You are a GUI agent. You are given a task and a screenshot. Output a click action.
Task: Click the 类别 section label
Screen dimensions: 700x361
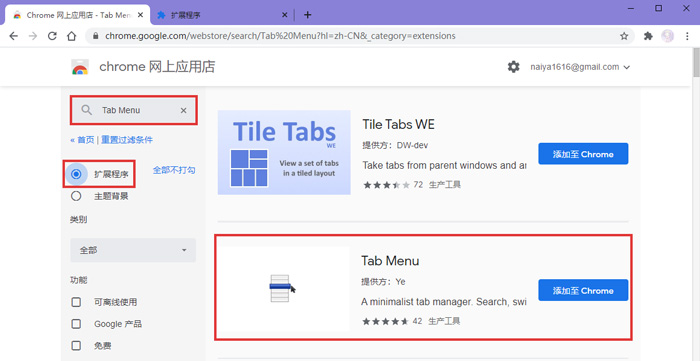79,220
